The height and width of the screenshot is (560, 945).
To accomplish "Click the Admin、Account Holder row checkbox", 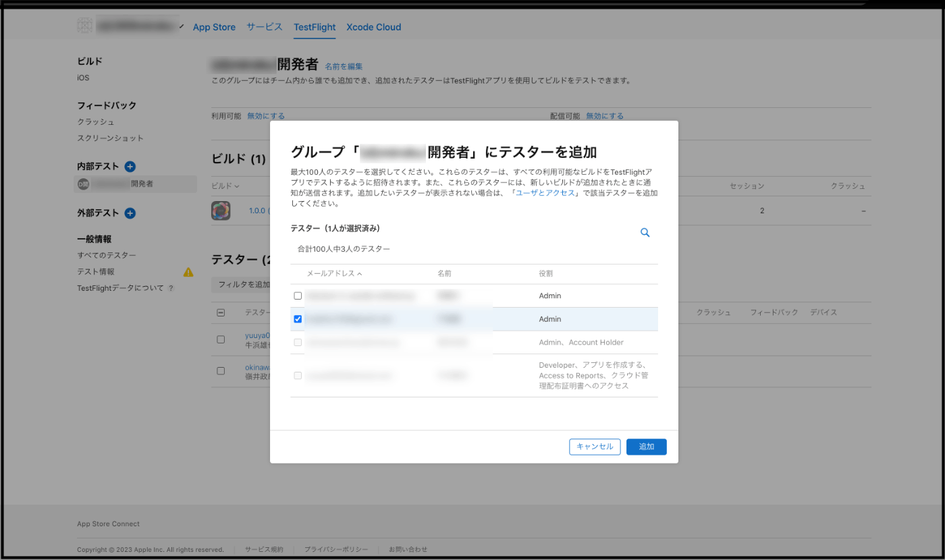I will (298, 342).
